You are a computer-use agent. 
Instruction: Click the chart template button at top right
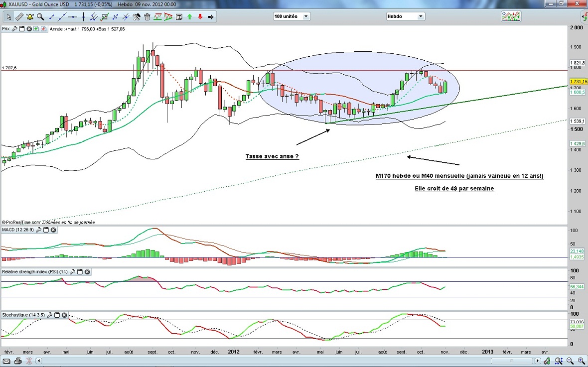click(511, 16)
